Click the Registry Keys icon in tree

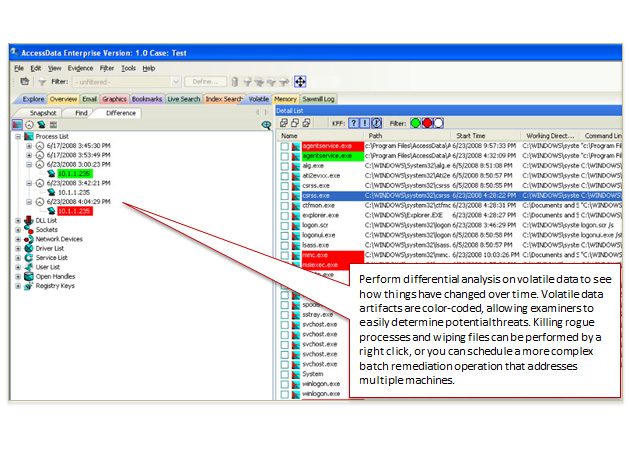pos(29,286)
